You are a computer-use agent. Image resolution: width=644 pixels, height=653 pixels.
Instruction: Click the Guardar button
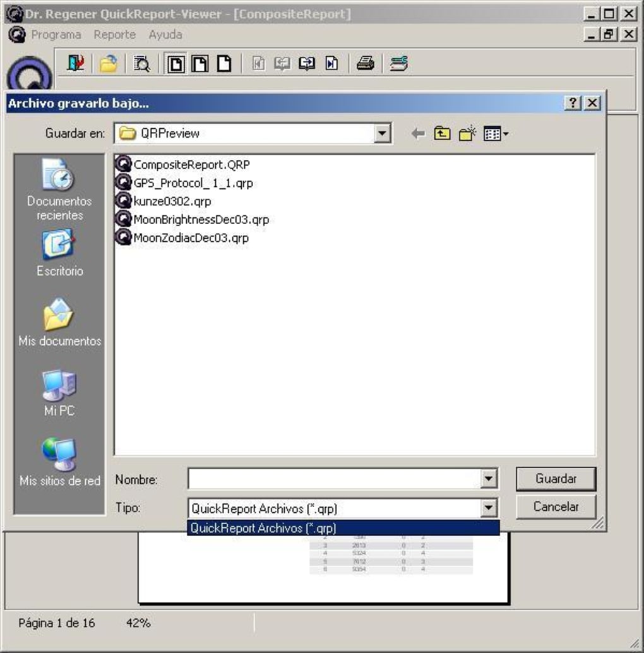coord(556,479)
